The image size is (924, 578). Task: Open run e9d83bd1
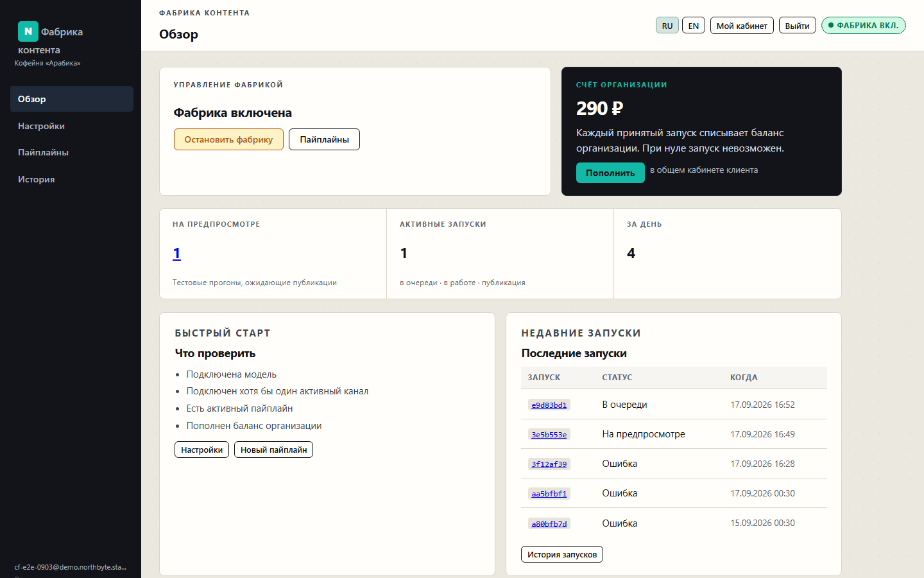(549, 405)
